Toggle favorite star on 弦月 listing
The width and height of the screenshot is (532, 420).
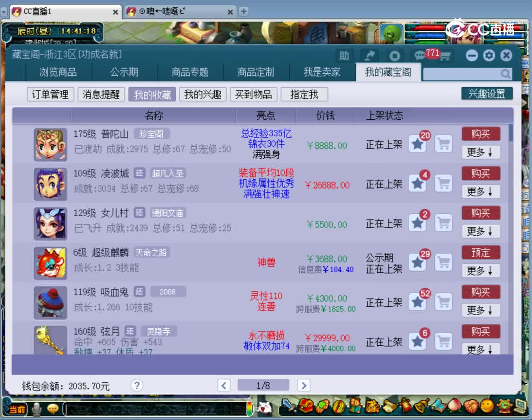[417, 342]
